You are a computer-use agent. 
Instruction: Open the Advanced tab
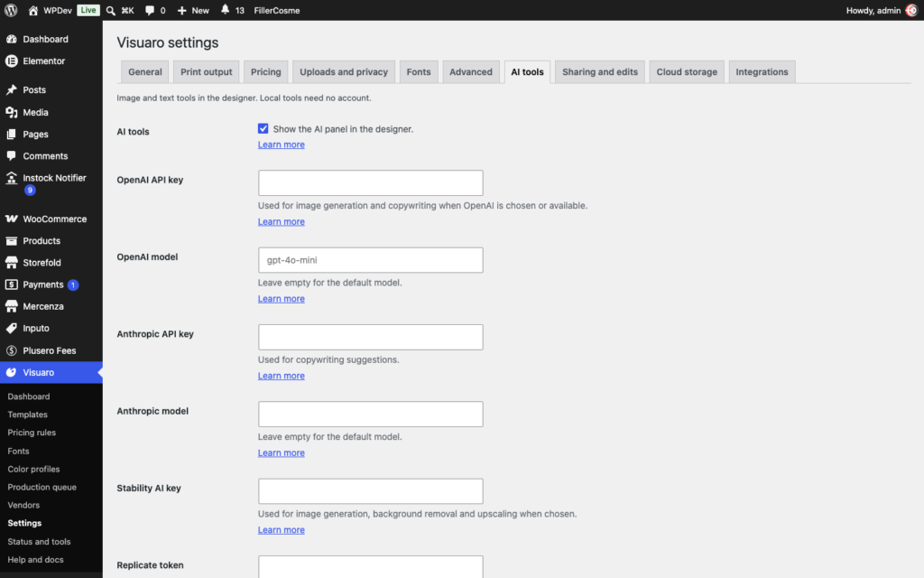point(471,72)
